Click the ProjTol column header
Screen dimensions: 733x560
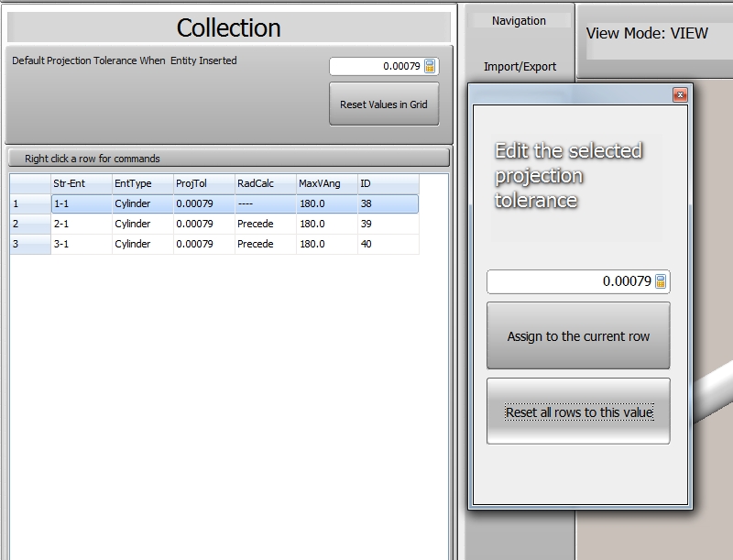point(203,183)
